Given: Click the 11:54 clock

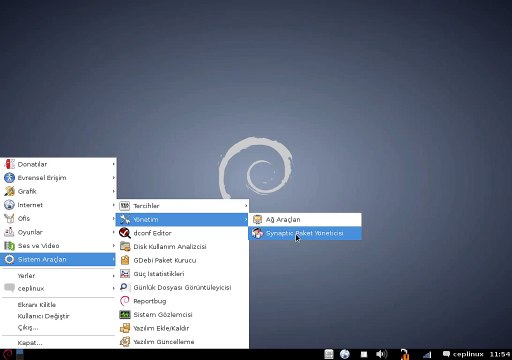Looking at the screenshot, I should [x=500, y=354].
